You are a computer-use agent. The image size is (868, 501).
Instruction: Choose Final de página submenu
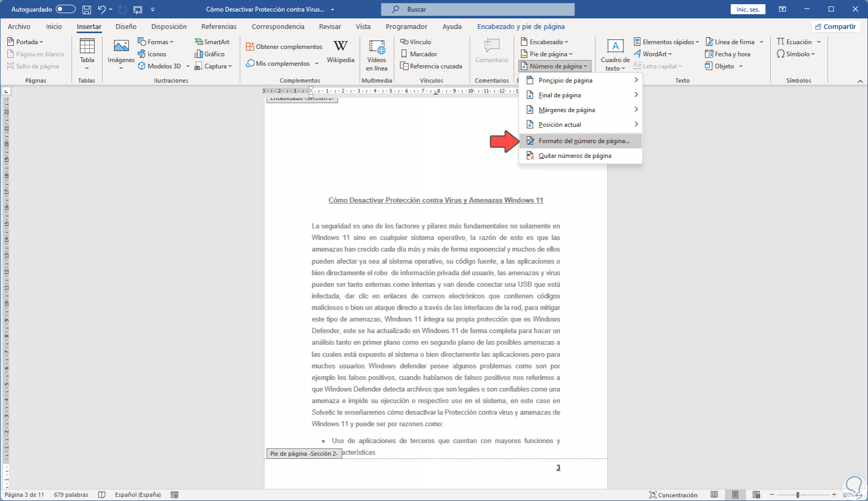click(580, 95)
